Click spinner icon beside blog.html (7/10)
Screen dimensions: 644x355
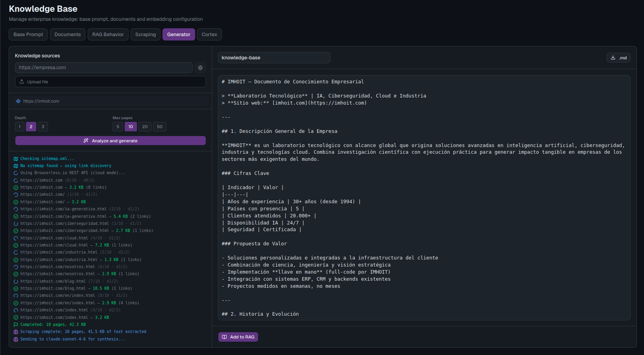16,281
